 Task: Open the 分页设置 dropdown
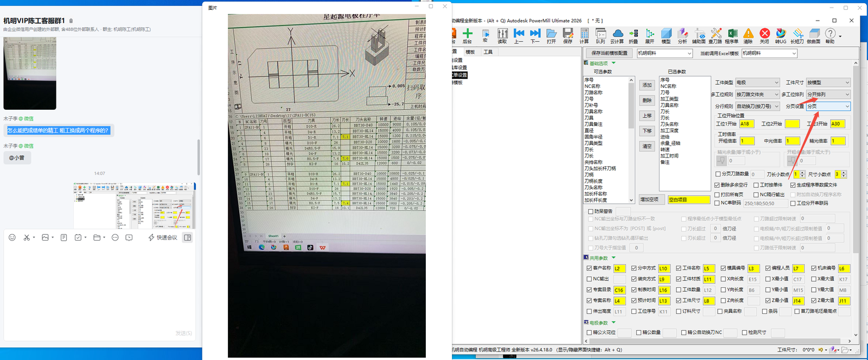[828, 106]
